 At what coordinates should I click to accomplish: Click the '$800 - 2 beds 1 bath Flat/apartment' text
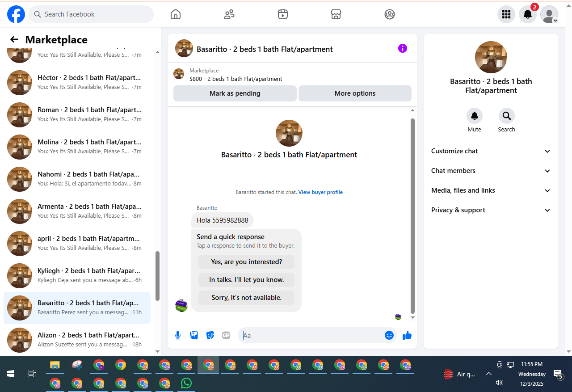pyautogui.click(x=236, y=79)
